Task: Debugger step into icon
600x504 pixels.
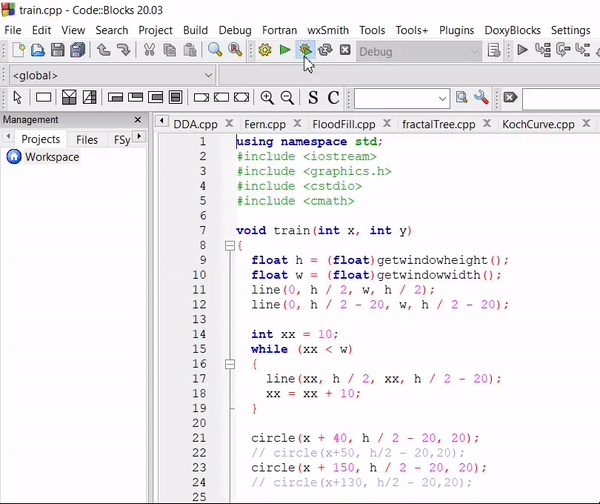Action: click(x=583, y=50)
